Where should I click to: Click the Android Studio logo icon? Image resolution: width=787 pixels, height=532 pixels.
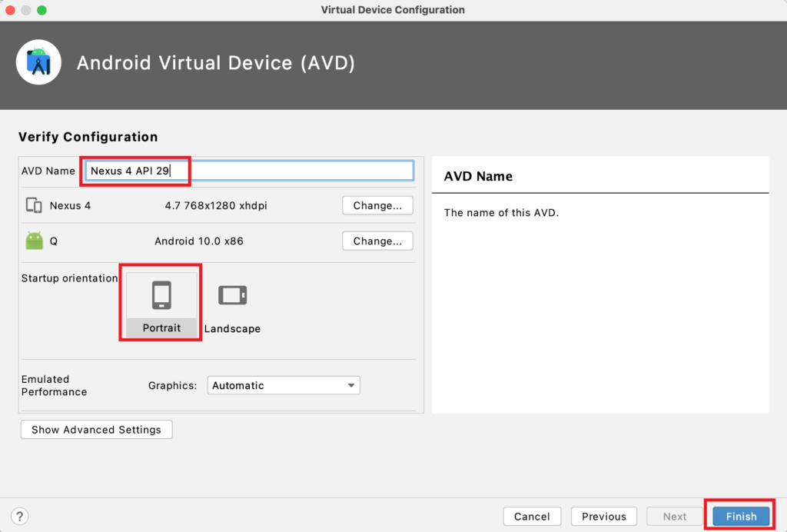click(x=38, y=62)
